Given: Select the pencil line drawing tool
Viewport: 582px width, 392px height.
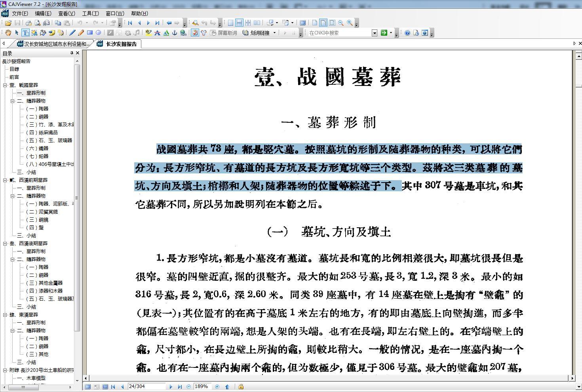Looking at the screenshot, I should (x=72, y=33).
